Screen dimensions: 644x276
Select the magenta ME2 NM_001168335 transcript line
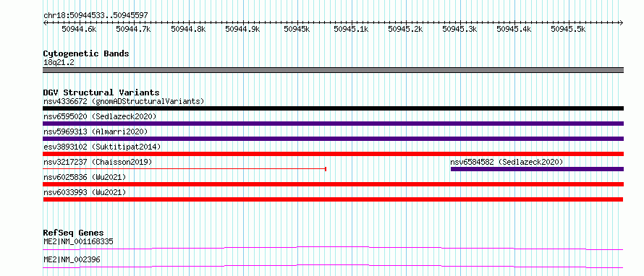click(333, 248)
